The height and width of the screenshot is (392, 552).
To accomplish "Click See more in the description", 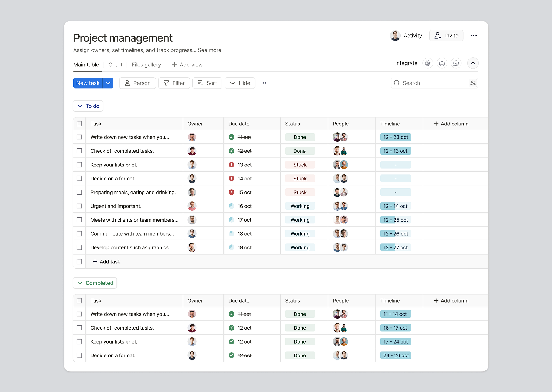I will click(x=209, y=50).
